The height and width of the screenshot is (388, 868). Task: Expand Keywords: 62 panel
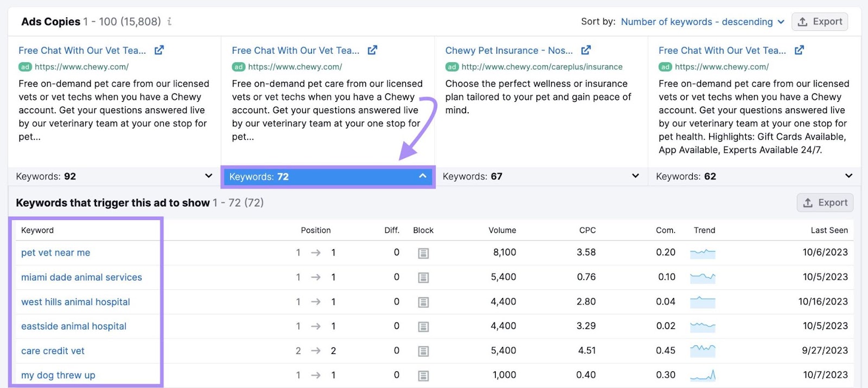pyautogui.click(x=754, y=176)
